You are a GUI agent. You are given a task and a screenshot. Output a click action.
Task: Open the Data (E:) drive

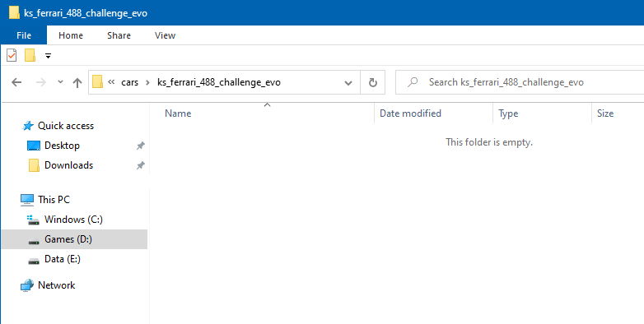tap(63, 259)
